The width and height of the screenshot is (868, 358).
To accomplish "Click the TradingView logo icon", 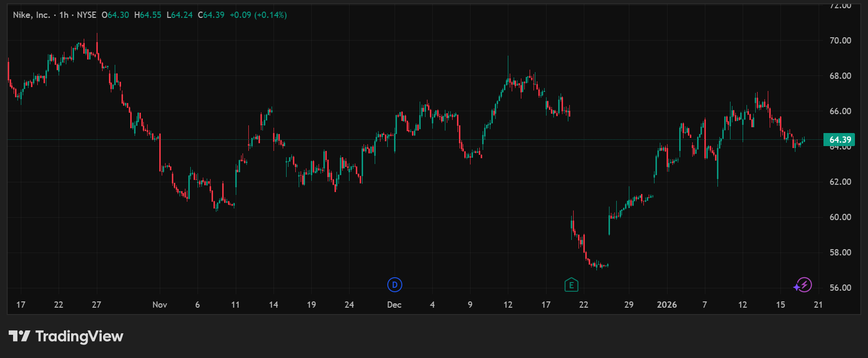I will (x=19, y=336).
